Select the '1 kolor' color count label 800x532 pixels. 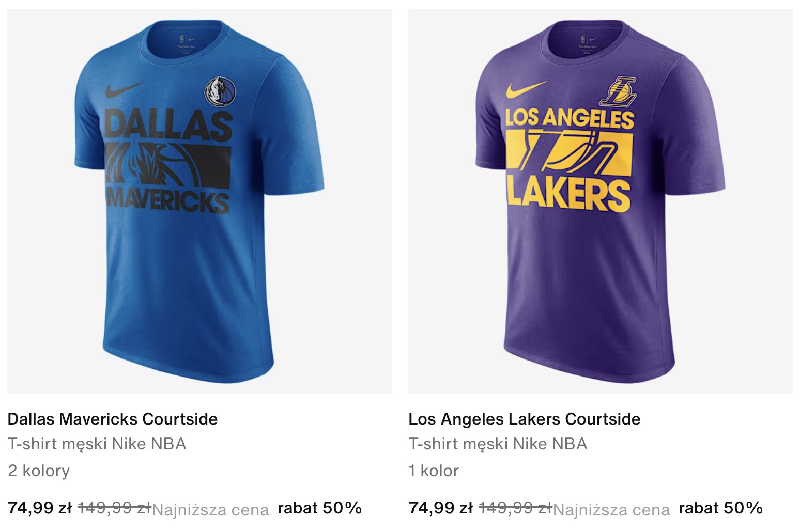[x=434, y=471]
